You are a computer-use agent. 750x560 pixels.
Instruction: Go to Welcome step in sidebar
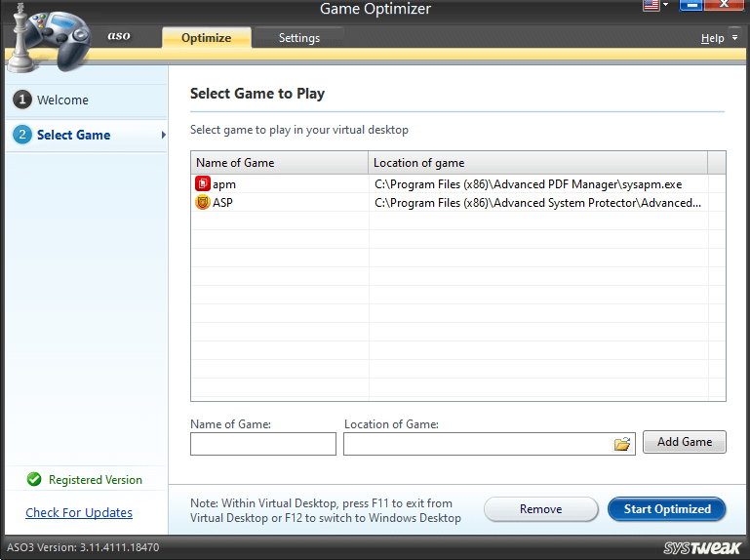(86, 100)
